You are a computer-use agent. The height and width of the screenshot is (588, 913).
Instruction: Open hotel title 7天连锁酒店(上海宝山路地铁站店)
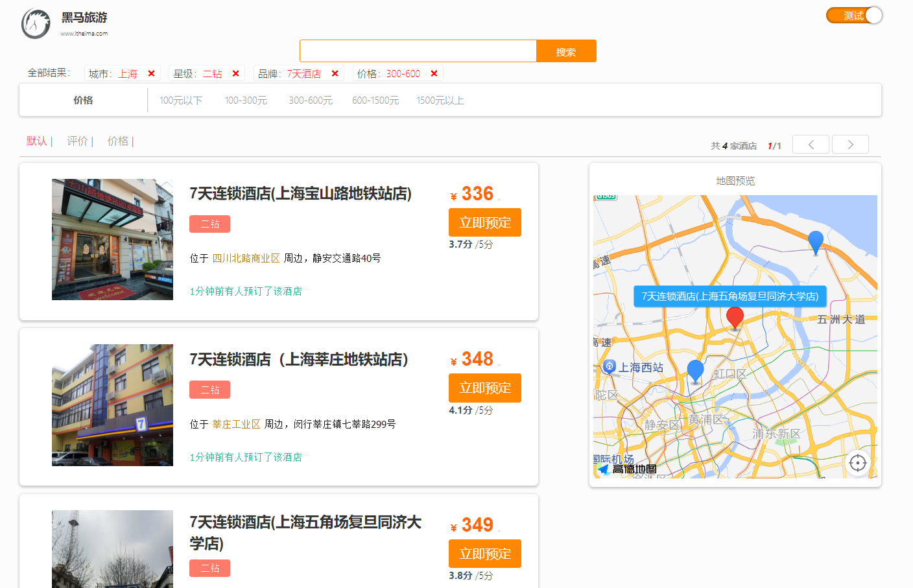tap(300, 194)
